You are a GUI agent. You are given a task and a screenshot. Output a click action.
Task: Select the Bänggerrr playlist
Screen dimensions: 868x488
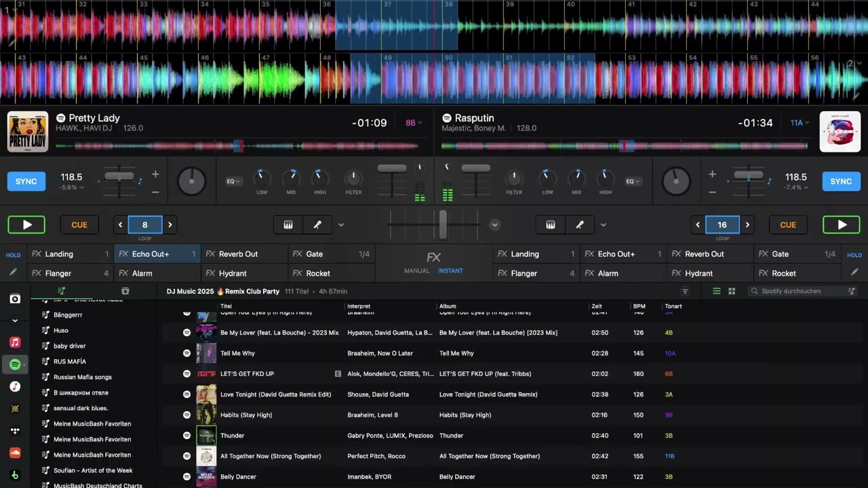(x=68, y=314)
